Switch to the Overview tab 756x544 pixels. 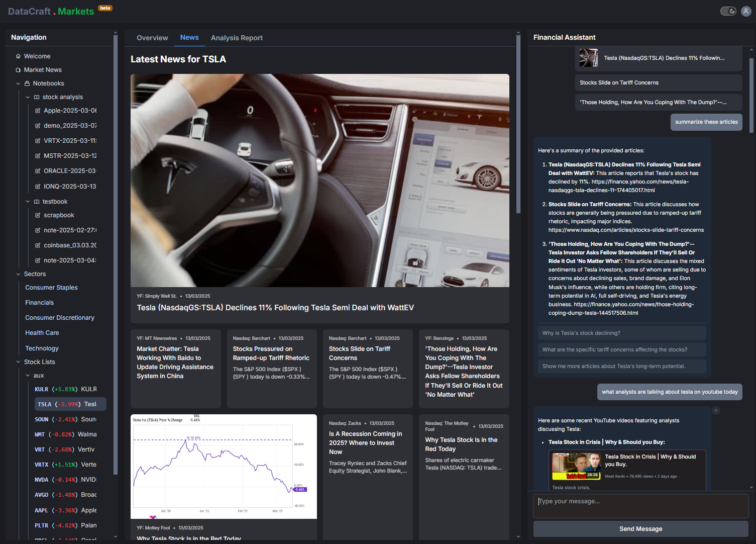point(152,38)
